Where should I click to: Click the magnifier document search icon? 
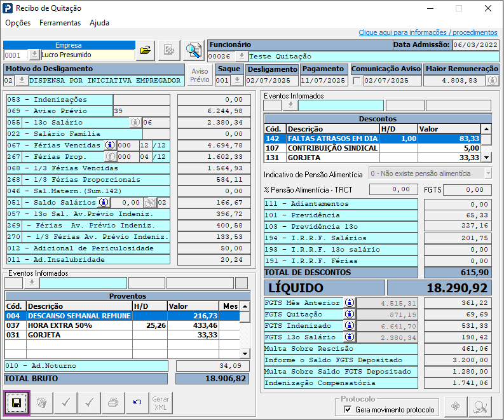(x=193, y=50)
